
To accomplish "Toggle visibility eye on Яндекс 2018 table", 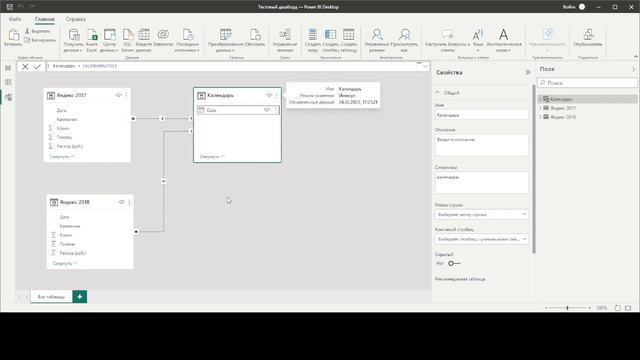I will tap(121, 202).
